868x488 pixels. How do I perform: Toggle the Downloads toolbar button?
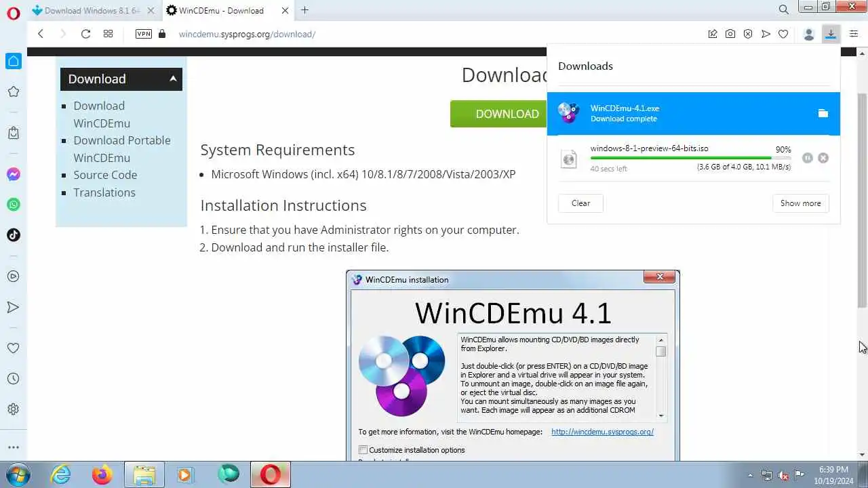click(x=831, y=34)
